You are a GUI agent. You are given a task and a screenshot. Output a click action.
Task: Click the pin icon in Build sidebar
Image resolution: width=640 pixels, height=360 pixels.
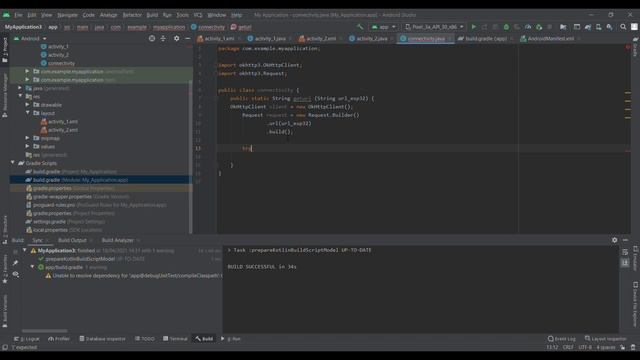click(16, 263)
